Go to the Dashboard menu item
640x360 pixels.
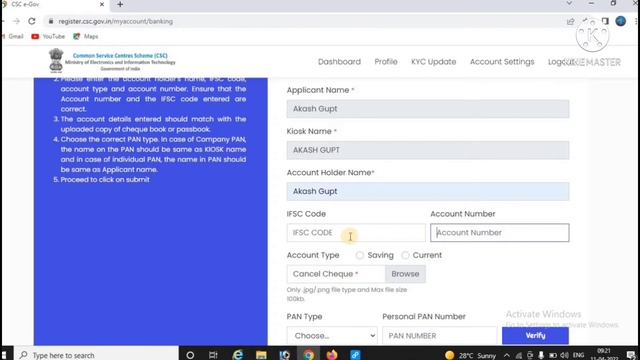click(x=339, y=62)
